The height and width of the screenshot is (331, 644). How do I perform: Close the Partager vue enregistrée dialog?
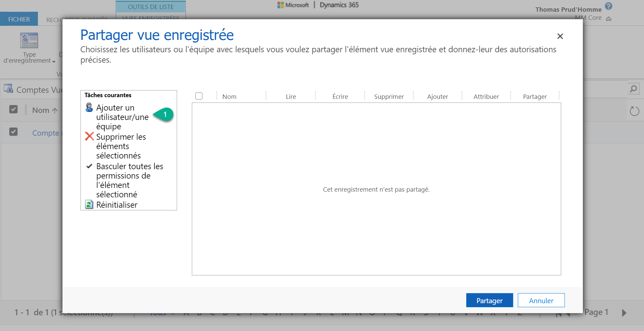tap(560, 36)
